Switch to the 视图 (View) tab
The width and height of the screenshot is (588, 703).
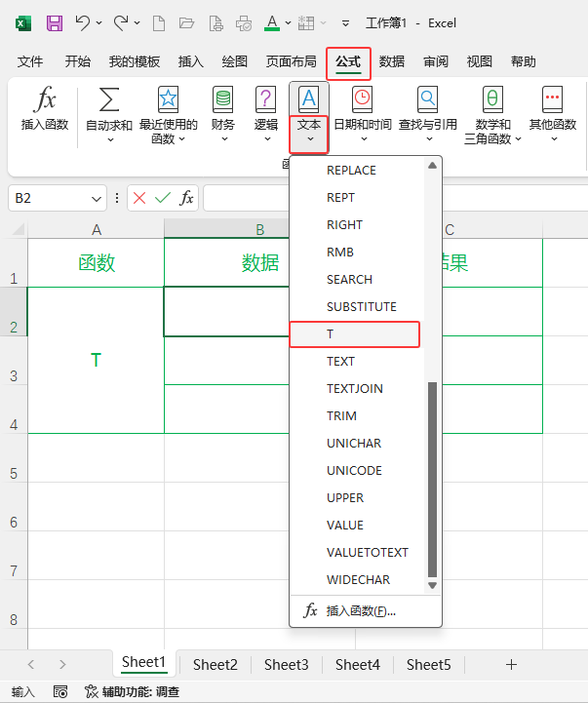(x=479, y=61)
